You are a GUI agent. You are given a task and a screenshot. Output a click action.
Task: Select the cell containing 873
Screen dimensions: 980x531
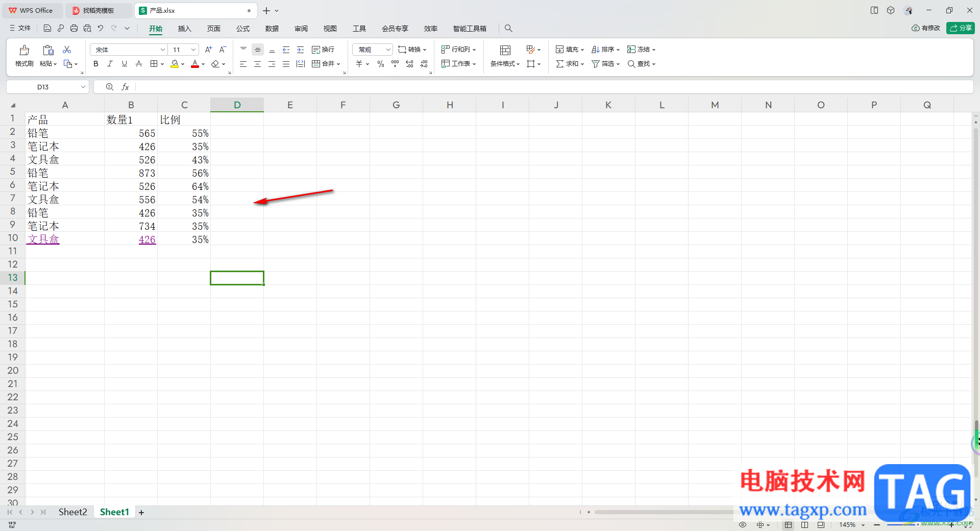coord(131,173)
